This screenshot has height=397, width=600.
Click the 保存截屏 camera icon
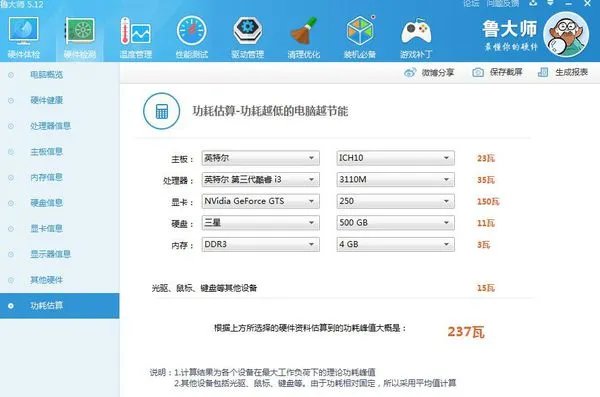pos(478,72)
